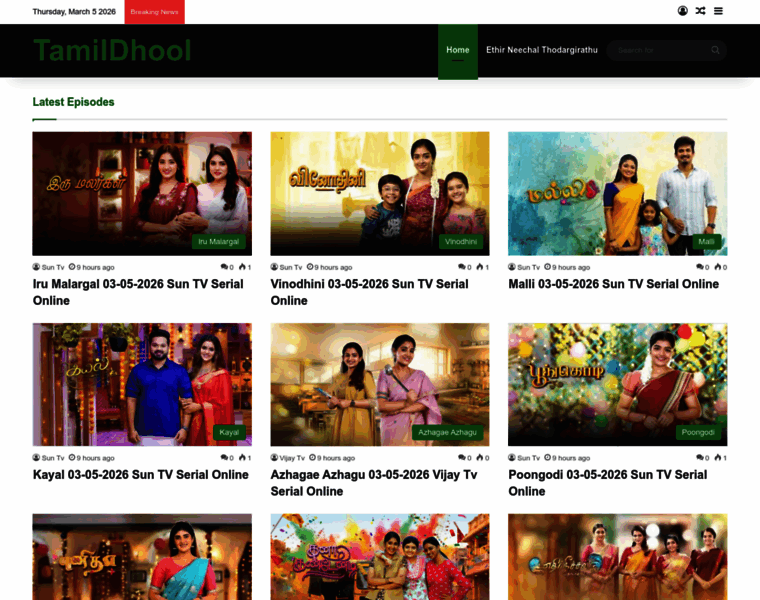Click the TamilDhool site logo
This screenshot has height=600, width=760.
tap(112, 50)
